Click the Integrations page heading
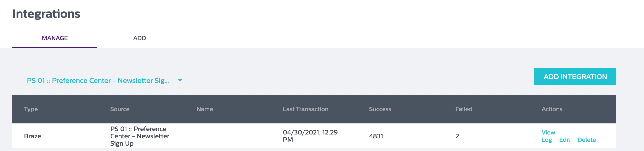644x151 pixels. tap(47, 14)
